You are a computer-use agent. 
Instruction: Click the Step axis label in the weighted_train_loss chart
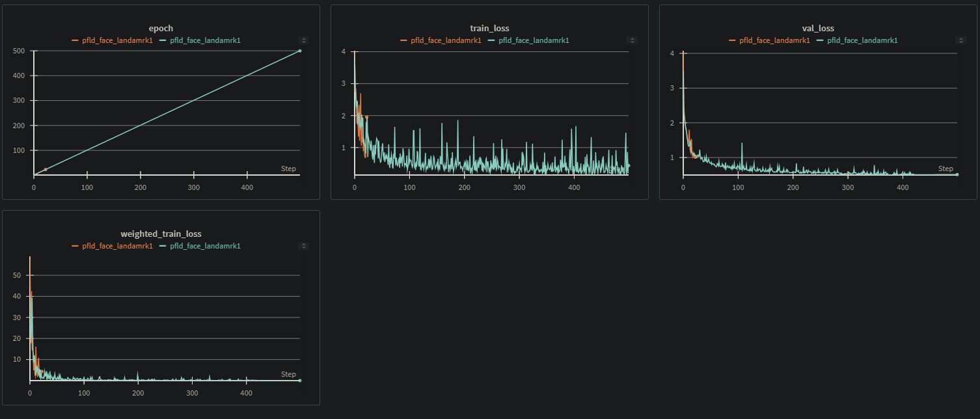[x=288, y=374]
